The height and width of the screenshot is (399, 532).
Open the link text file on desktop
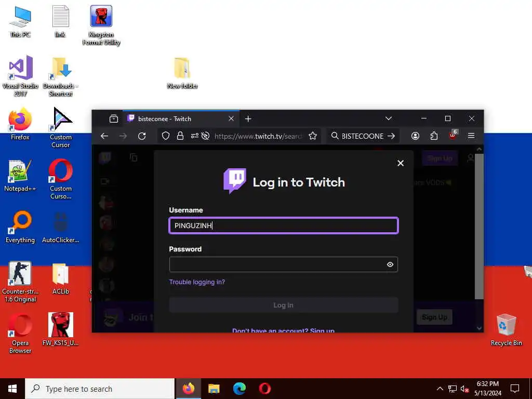point(60,21)
